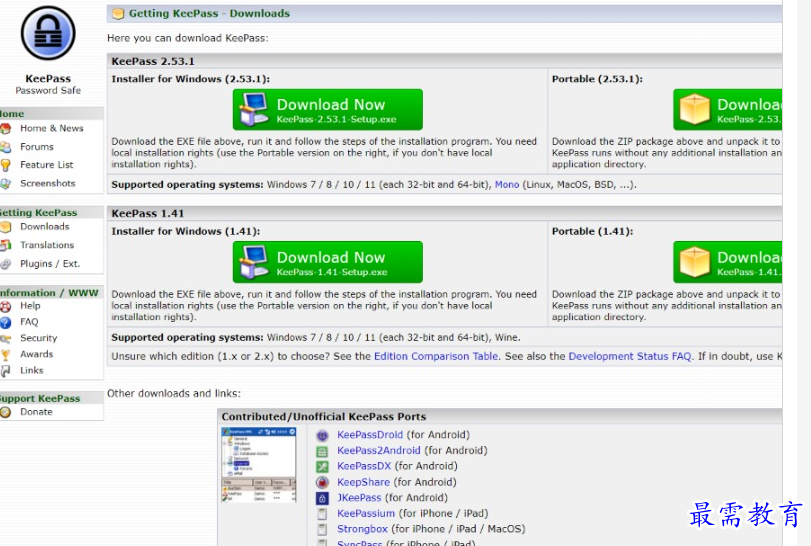
Task: Click the Home & News sidebar icon
Action: click(x=6, y=128)
